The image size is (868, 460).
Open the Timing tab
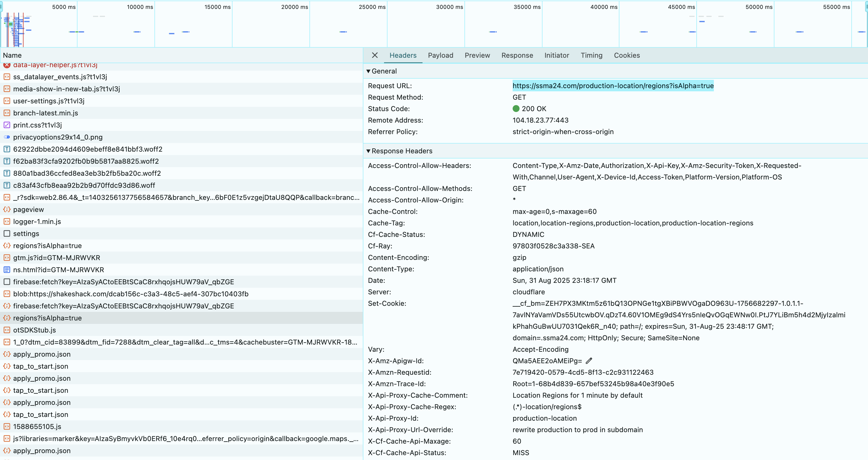click(x=591, y=55)
